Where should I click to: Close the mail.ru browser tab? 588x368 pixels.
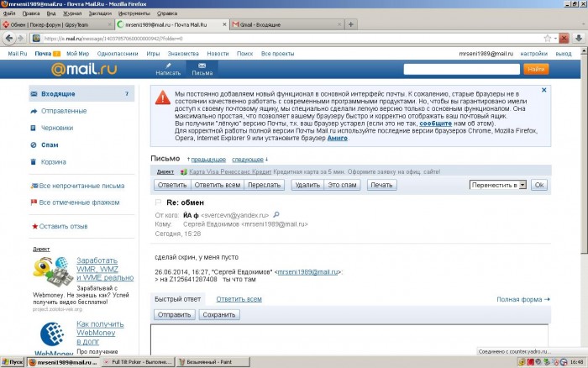[x=224, y=24]
